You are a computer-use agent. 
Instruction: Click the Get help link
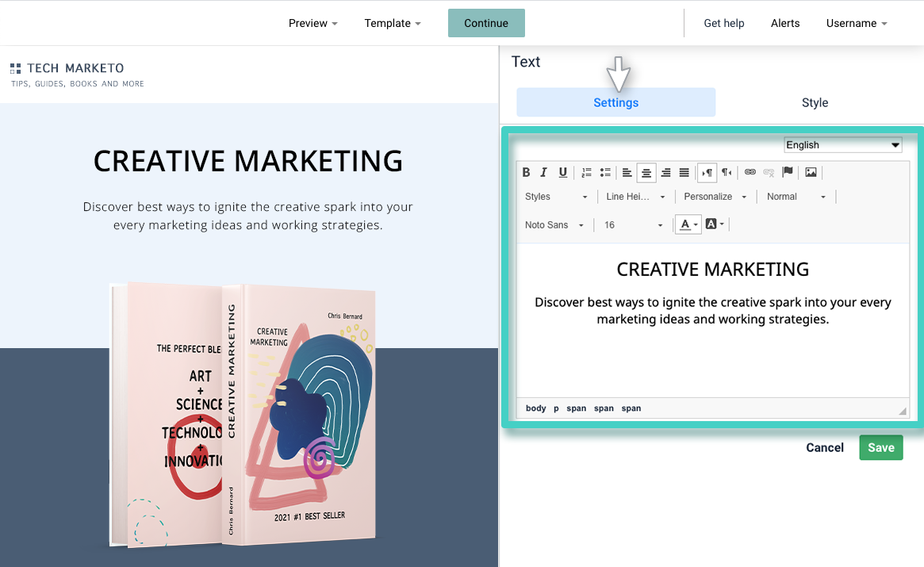pyautogui.click(x=723, y=23)
